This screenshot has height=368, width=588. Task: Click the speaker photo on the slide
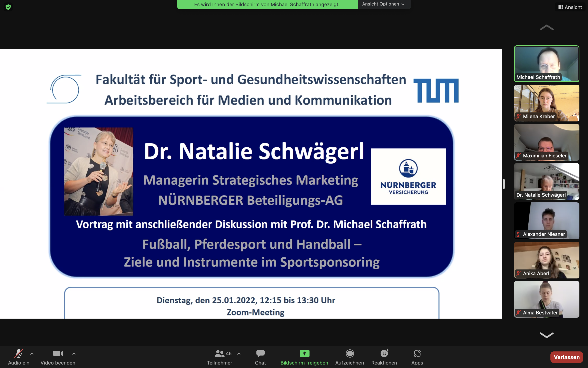(98, 171)
